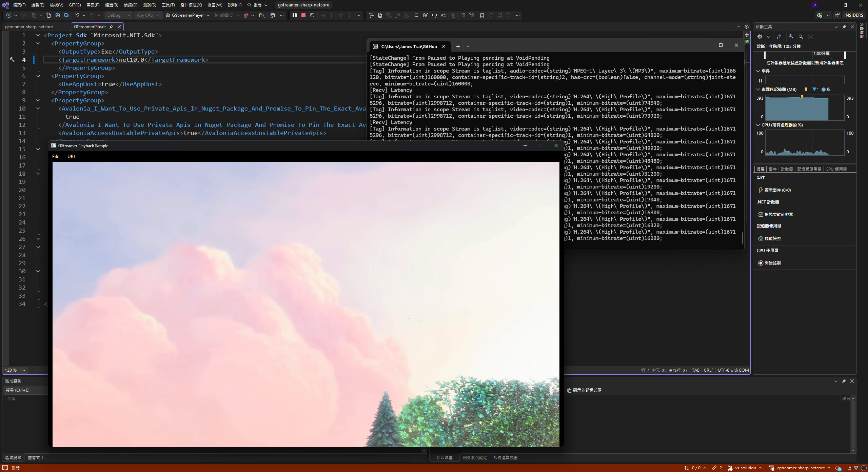Open the diagnostic tools settings gear

[x=760, y=37]
